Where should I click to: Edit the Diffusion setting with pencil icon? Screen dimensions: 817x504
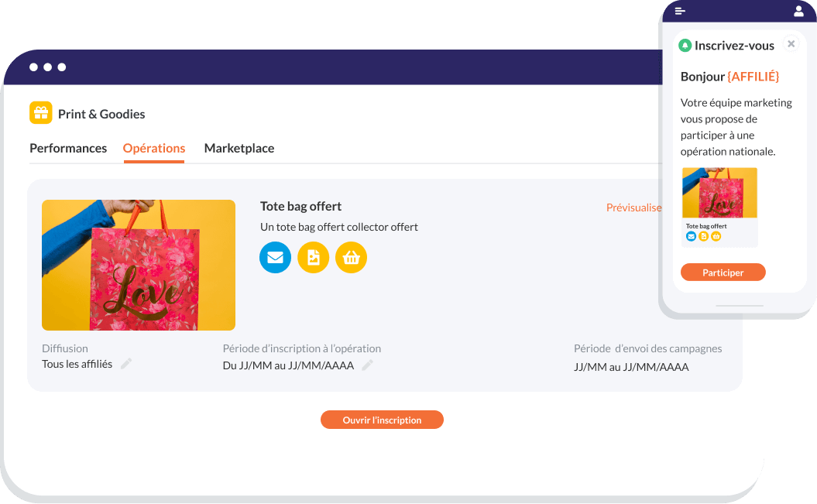click(126, 364)
